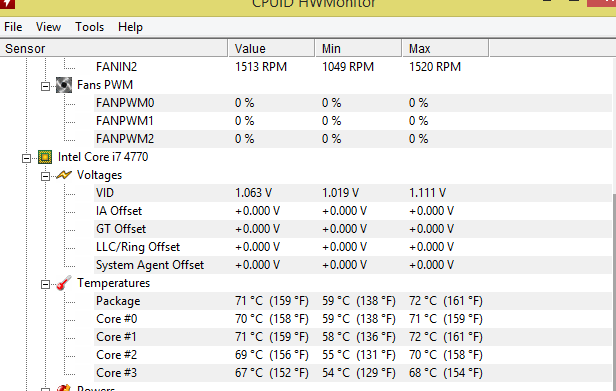Collapse the Fans PWM group

coord(46,86)
